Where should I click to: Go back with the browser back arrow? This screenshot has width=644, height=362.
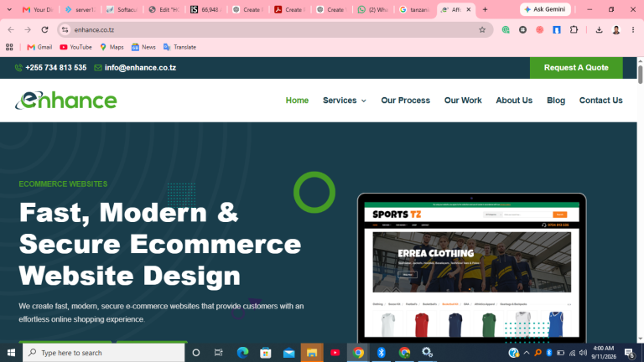(11, 30)
